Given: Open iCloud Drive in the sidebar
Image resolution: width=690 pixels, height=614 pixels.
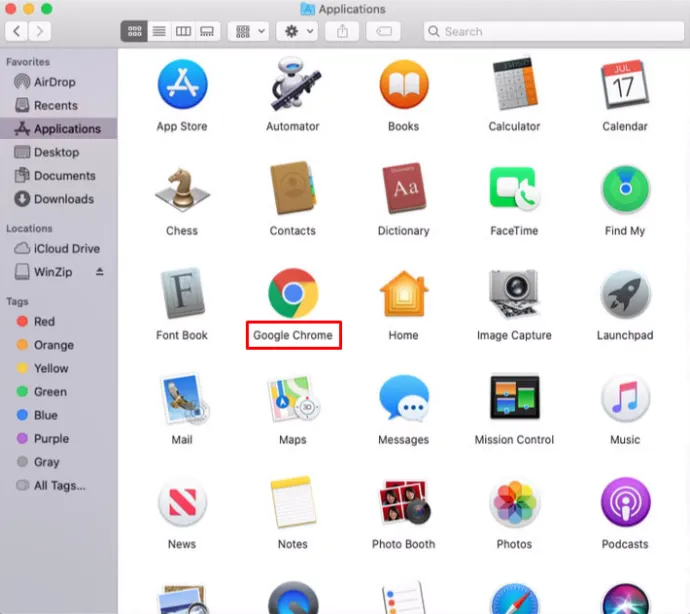Looking at the screenshot, I should coord(59,249).
